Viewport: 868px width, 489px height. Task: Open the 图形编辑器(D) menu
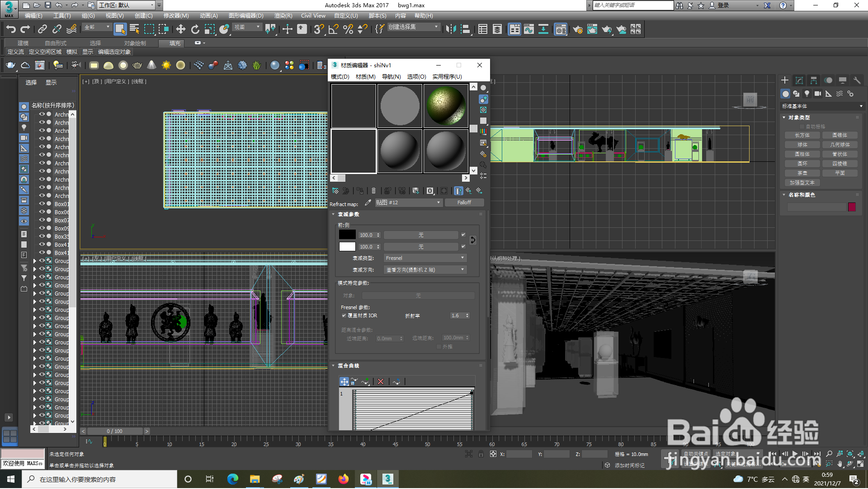(246, 15)
